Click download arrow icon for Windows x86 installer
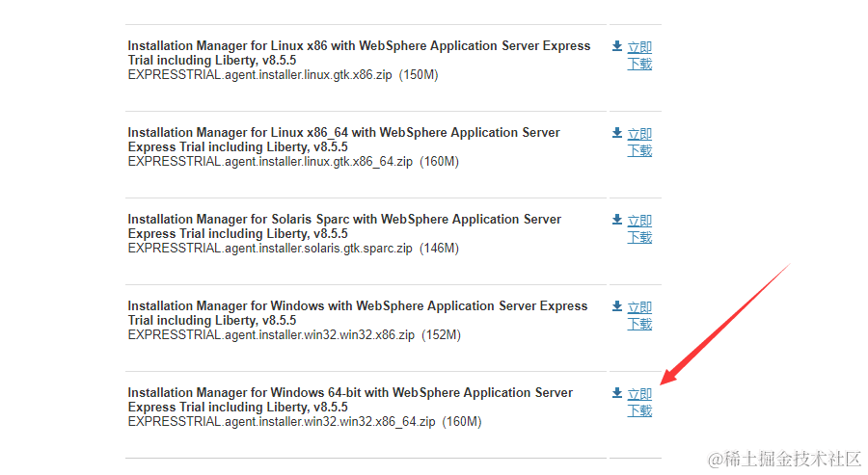The image size is (868, 475). coord(617,306)
